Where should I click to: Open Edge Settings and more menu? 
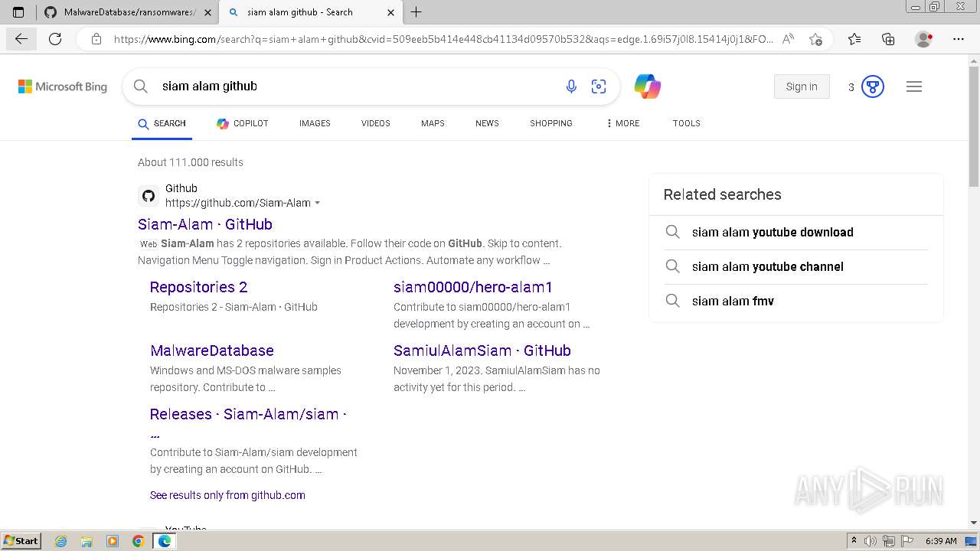pos(959,39)
